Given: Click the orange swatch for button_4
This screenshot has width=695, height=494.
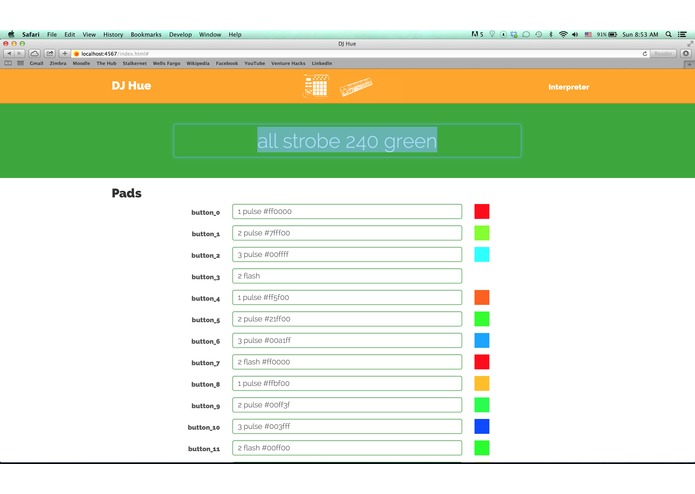Looking at the screenshot, I should 482,297.
